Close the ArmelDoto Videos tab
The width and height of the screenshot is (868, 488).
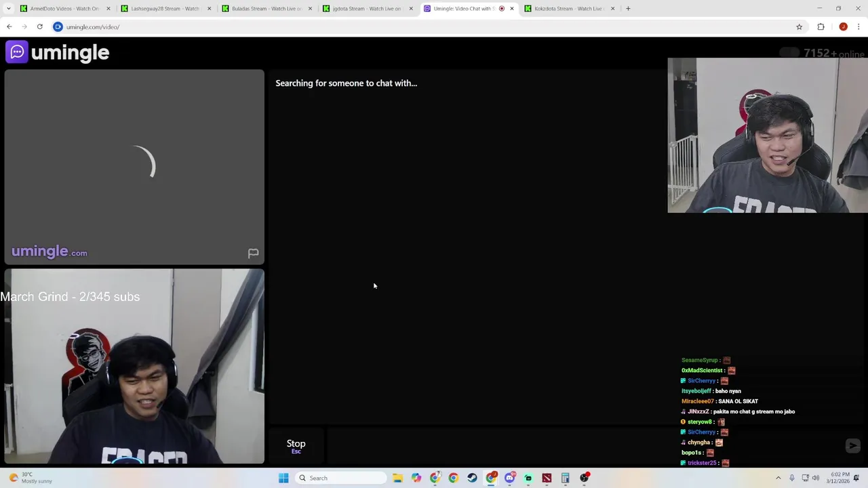[108, 9]
